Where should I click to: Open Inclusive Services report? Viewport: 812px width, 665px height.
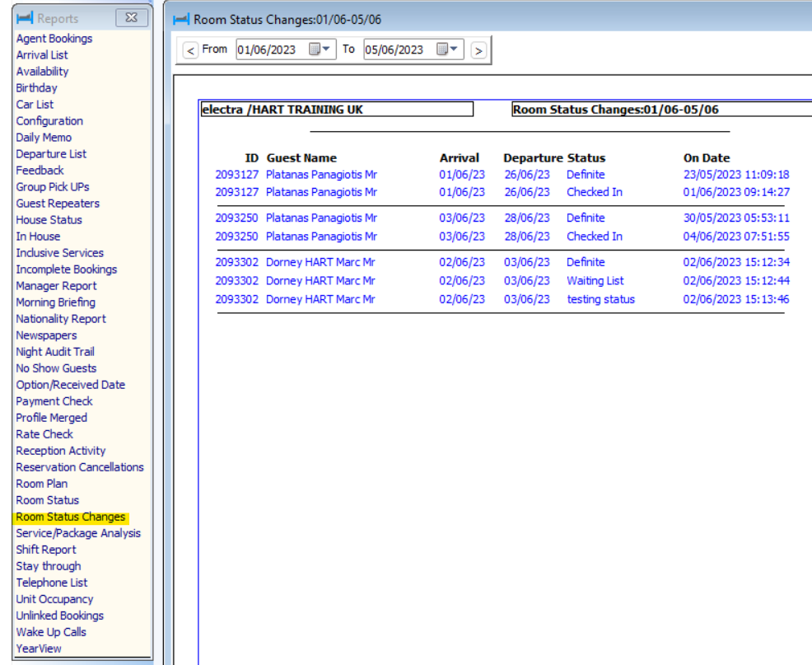tap(60, 253)
